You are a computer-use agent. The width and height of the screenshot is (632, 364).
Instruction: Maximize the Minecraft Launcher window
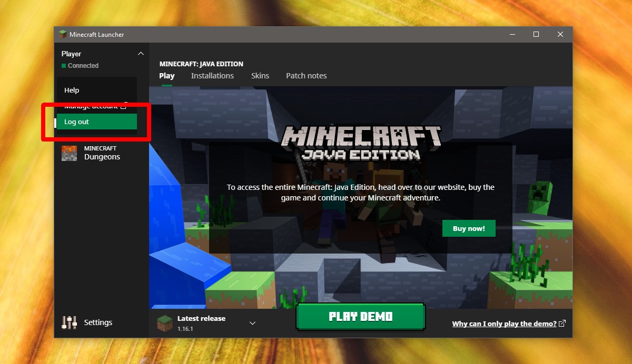pyautogui.click(x=536, y=34)
